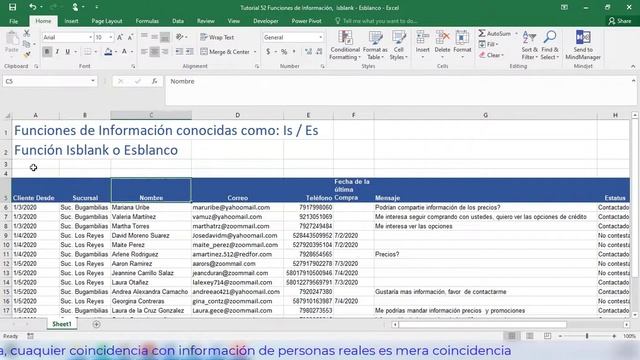Click the Cut scissors icon
640x360 pixels.
pyautogui.click(x=27, y=33)
